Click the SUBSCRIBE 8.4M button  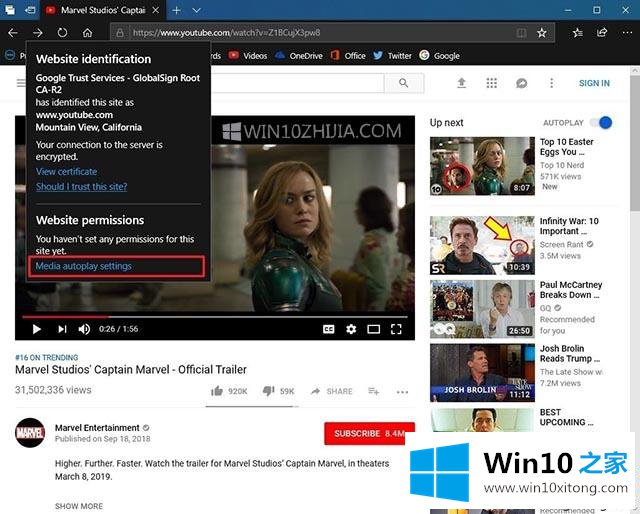coord(369,434)
